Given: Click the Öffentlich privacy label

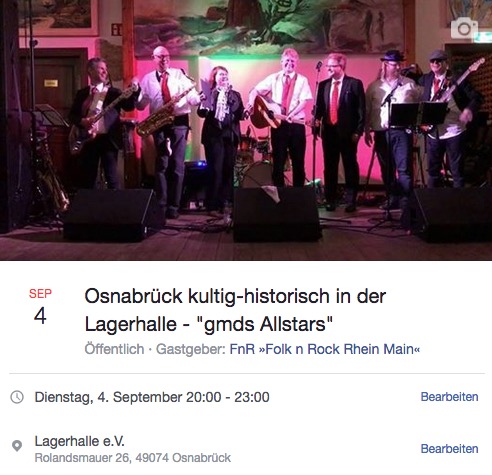Looking at the screenshot, I should tap(114, 349).
